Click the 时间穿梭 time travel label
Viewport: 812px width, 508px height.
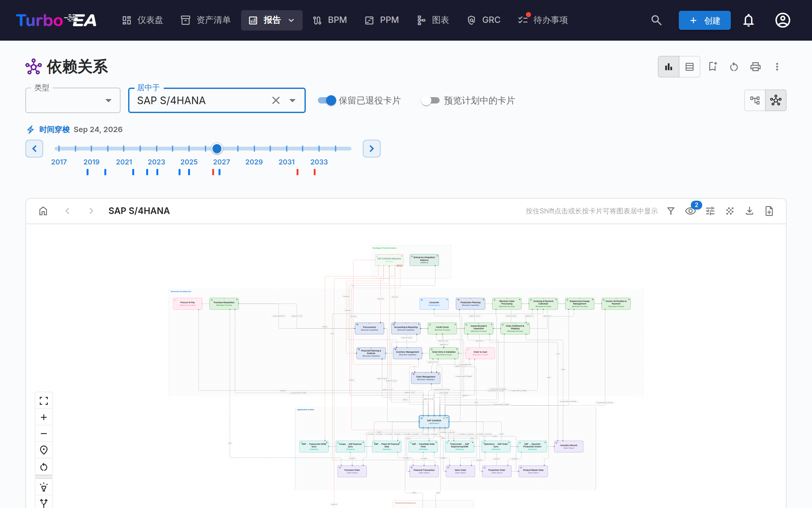click(54, 129)
